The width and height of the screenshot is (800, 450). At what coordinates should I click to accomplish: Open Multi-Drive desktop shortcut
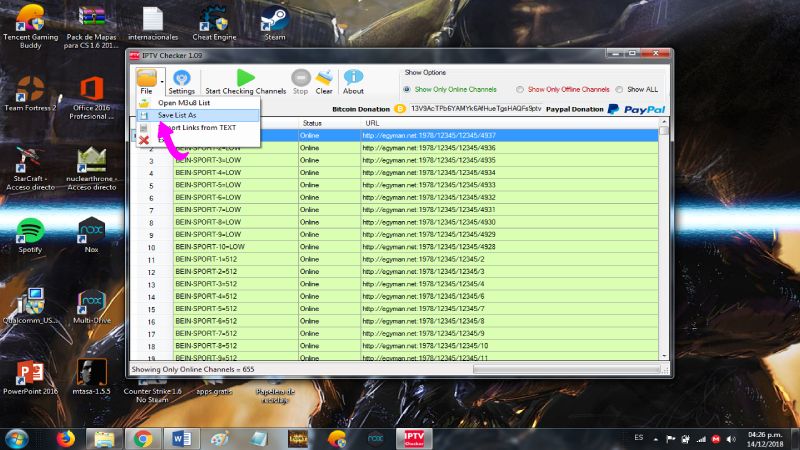(92, 306)
